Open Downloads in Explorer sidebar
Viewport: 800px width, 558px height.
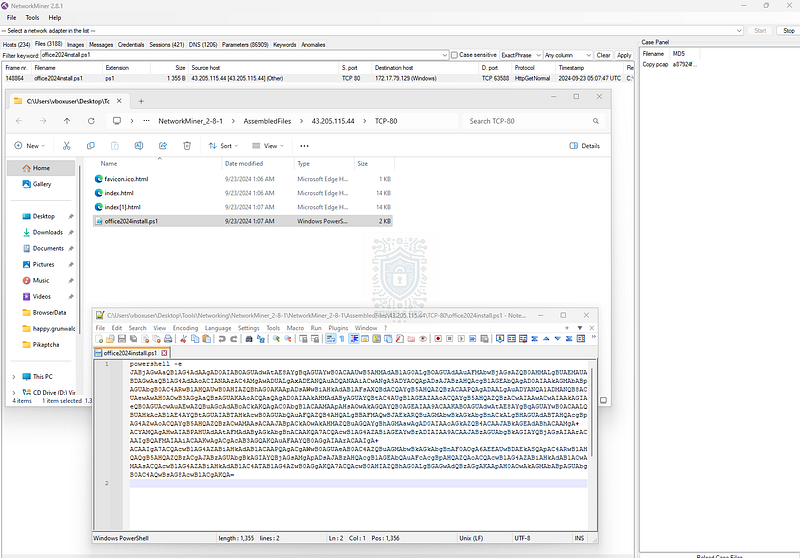coord(47,233)
